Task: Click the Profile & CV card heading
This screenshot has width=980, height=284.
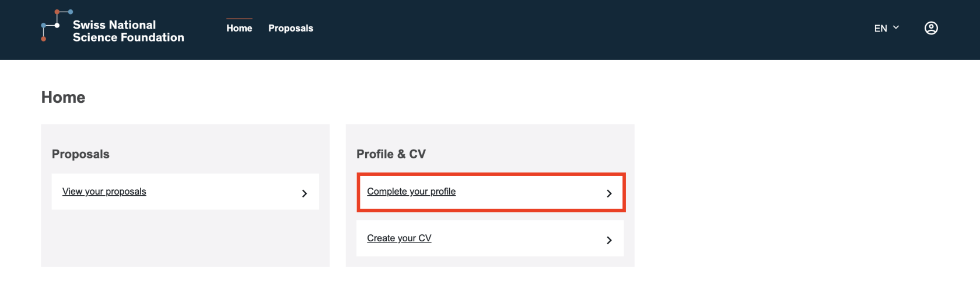Action: coord(391,154)
